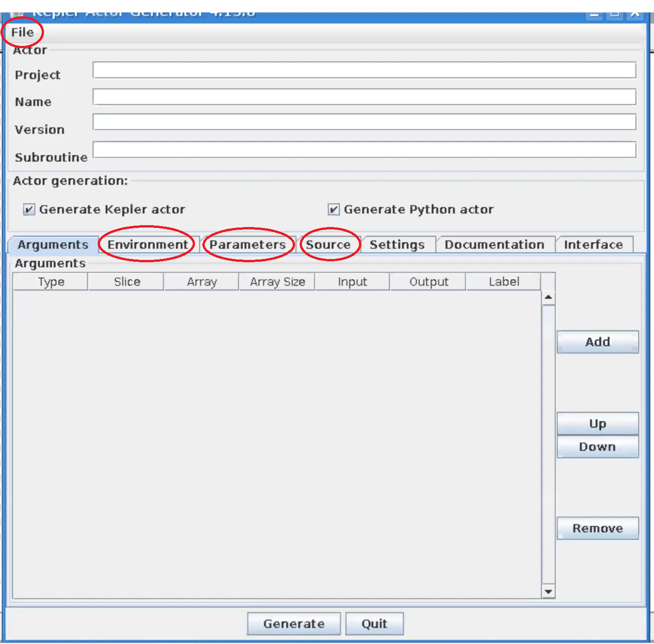Click the Project input field

pyautogui.click(x=364, y=70)
